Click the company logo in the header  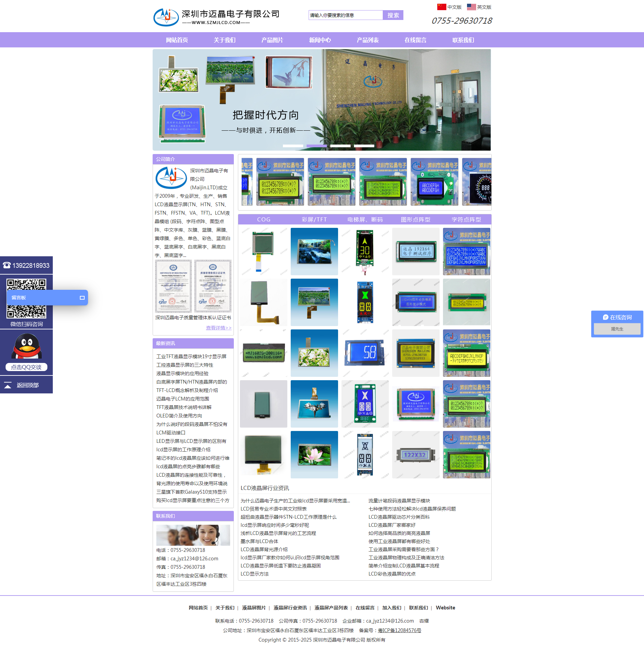[217, 17]
